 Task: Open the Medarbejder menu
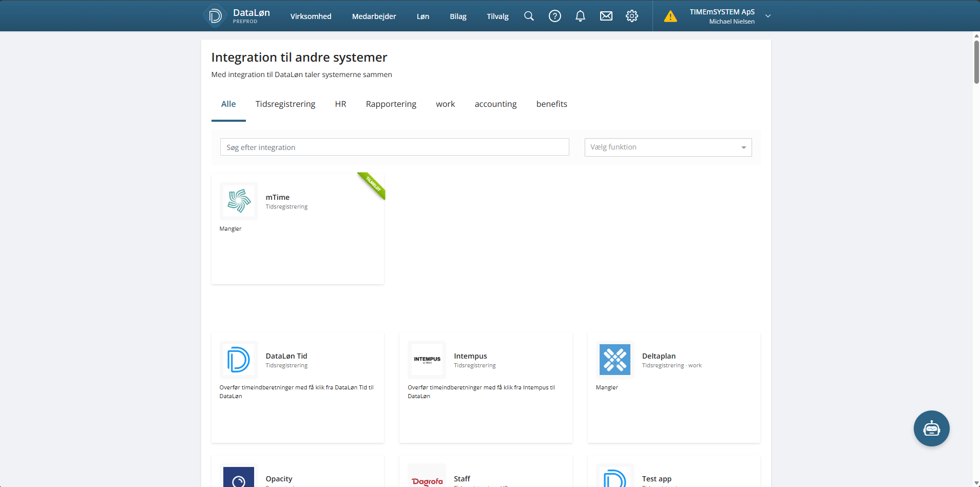(x=374, y=16)
